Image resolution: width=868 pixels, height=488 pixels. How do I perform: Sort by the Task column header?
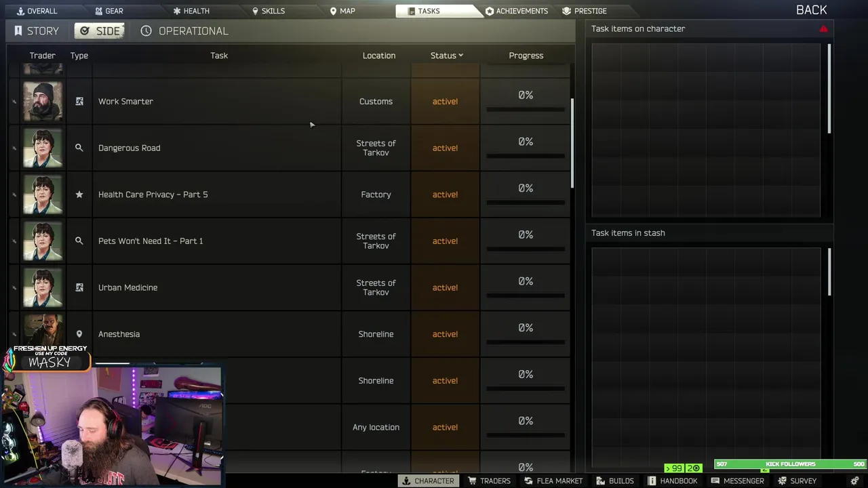pyautogui.click(x=219, y=56)
